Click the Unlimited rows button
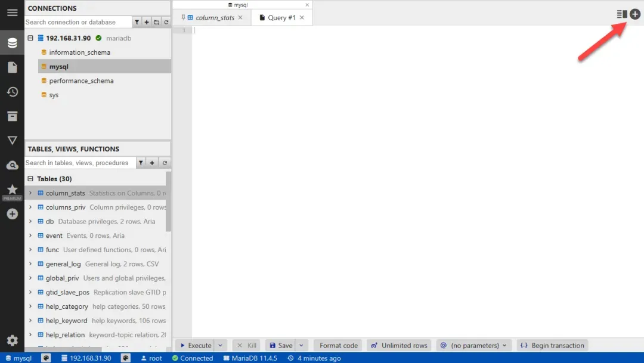644x363 pixels. 399,345
